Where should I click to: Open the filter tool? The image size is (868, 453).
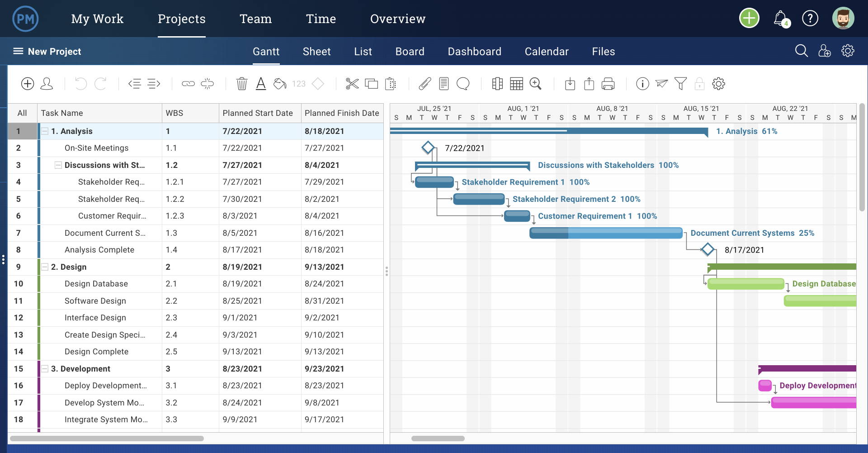pos(680,83)
